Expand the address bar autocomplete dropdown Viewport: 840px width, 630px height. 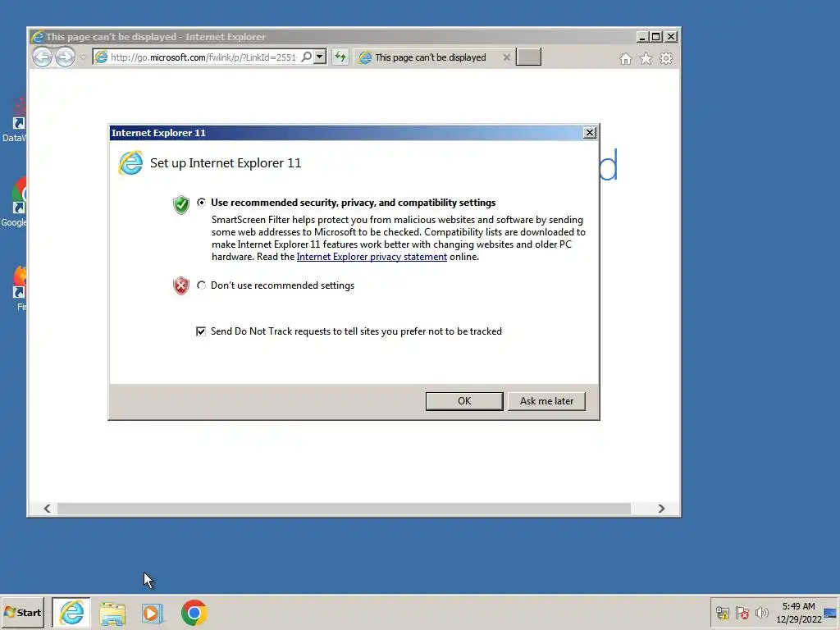[x=320, y=57]
